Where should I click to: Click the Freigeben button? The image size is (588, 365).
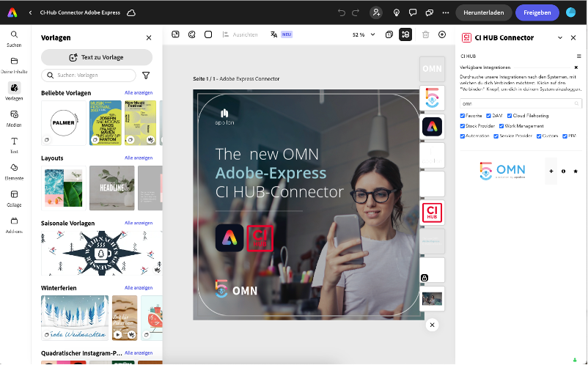coord(537,12)
